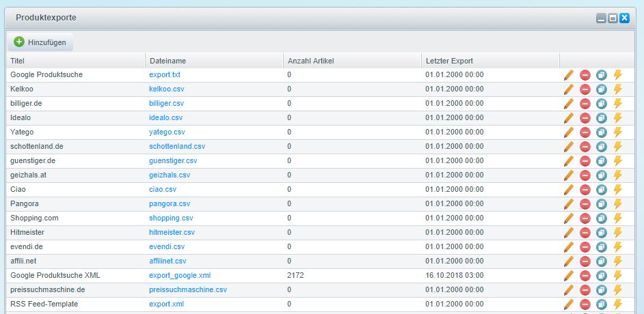Click the Hinzufügen button
This screenshot has height=314, width=644.
point(40,42)
